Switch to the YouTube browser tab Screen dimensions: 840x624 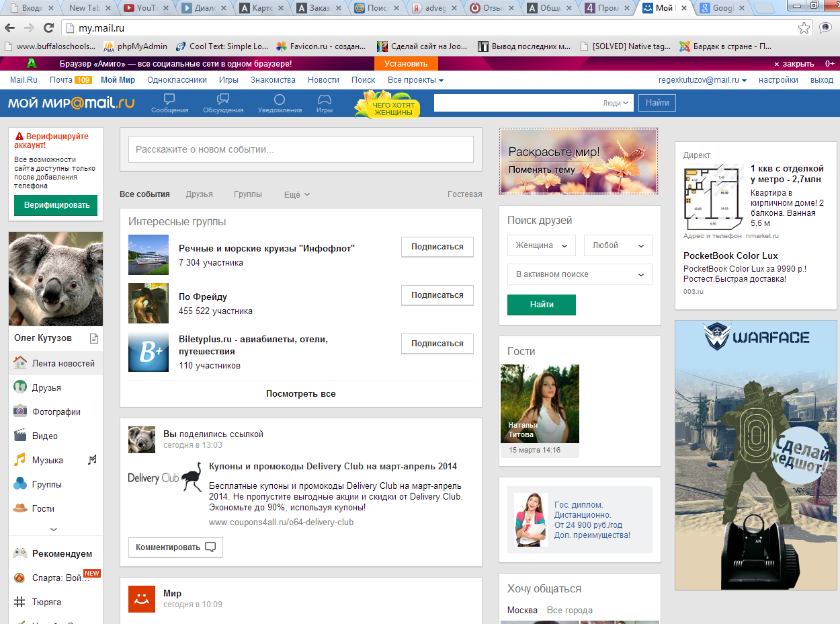(146, 8)
